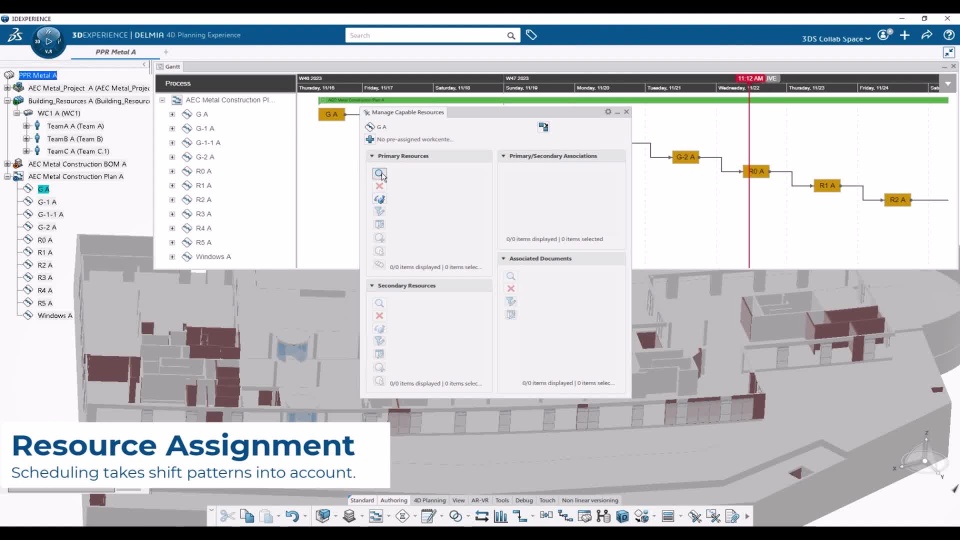Click the bar chart icon in bottom toolbar
Image resolution: width=960 pixels, height=540 pixels.
coord(501,517)
